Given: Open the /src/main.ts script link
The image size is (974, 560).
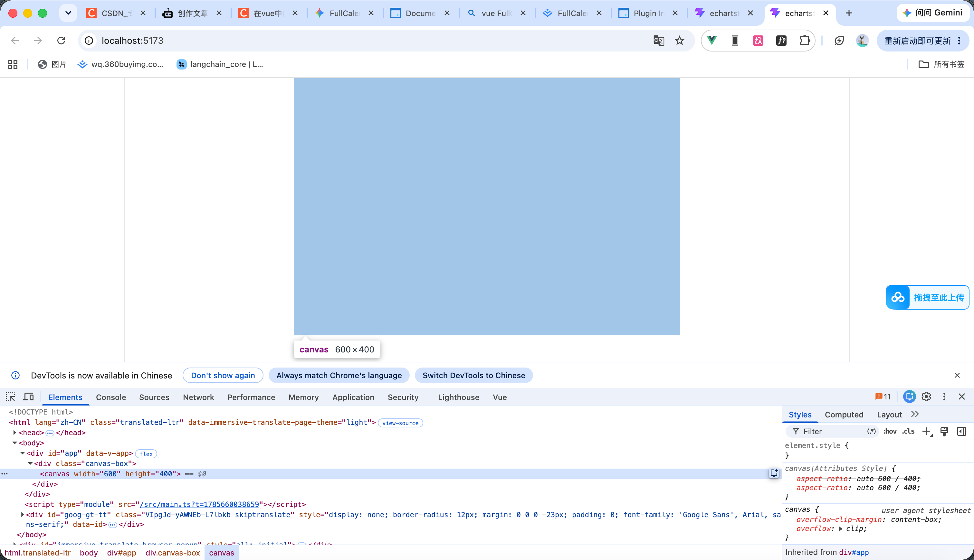Looking at the screenshot, I should [199, 504].
